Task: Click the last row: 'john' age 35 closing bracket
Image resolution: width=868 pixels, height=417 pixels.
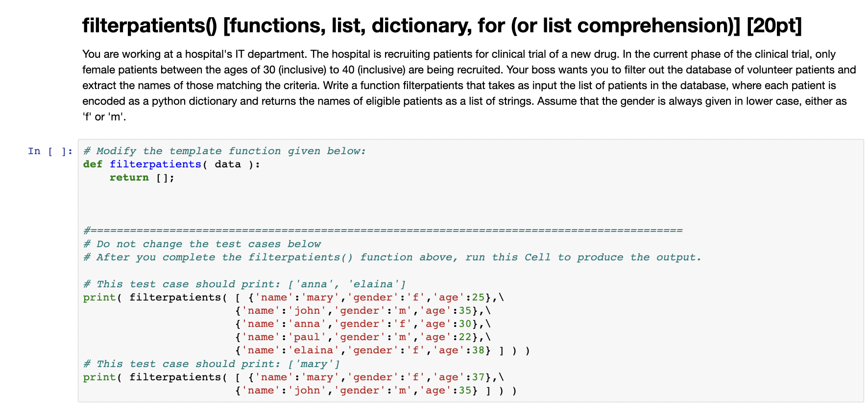Action: (376, 390)
